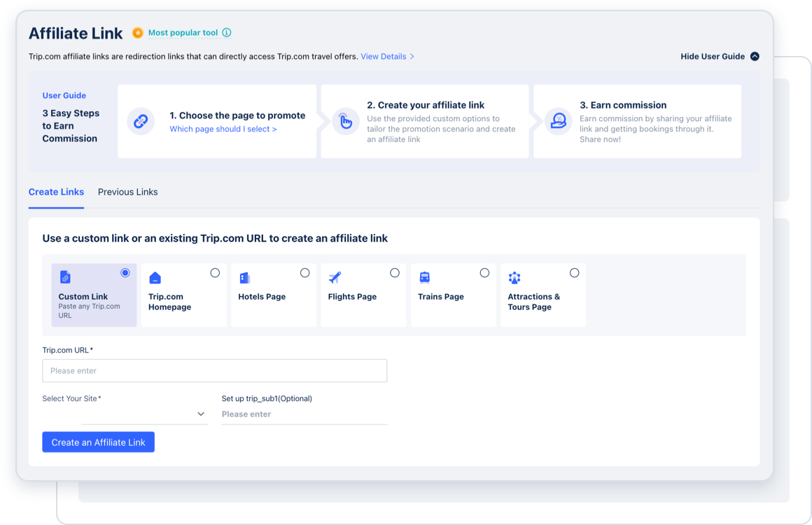Click the Trip.com Homepage house icon
812x525 pixels.
(x=155, y=278)
